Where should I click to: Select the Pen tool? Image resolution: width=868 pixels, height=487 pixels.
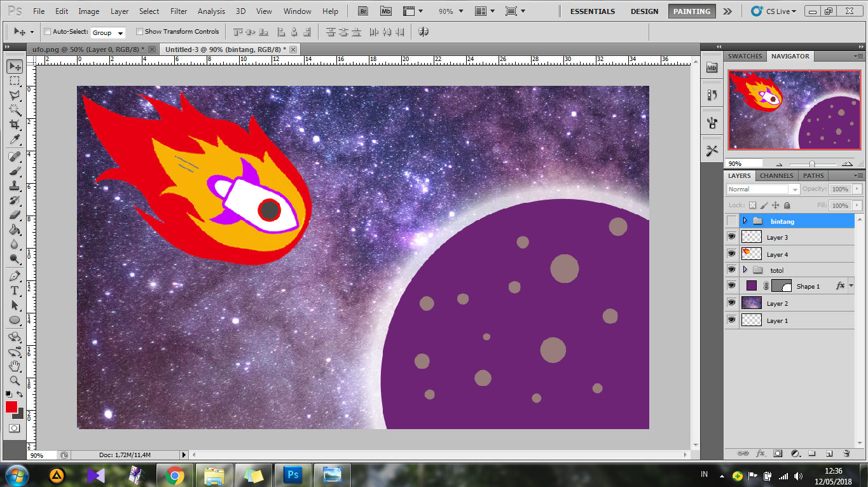click(15, 276)
